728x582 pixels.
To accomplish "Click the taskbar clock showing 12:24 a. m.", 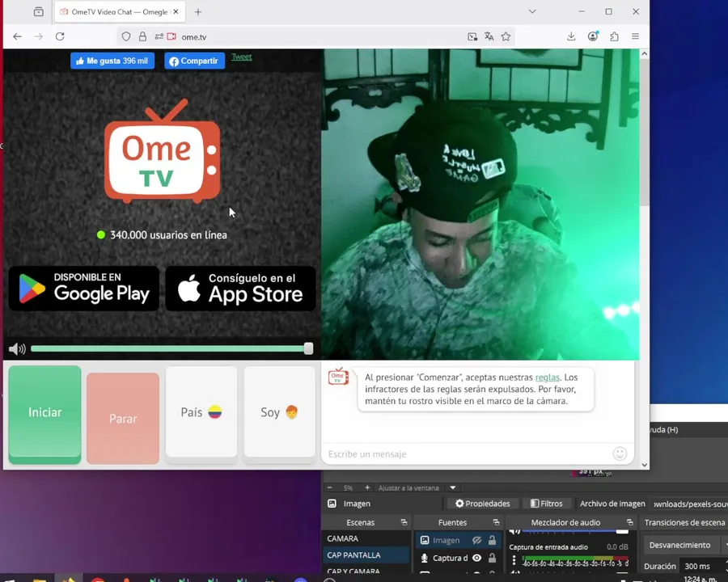I will 699,578.
